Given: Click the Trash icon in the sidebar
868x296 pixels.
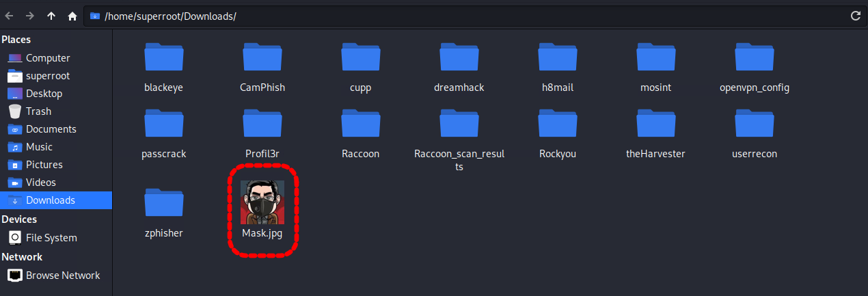Looking at the screenshot, I should (15, 111).
